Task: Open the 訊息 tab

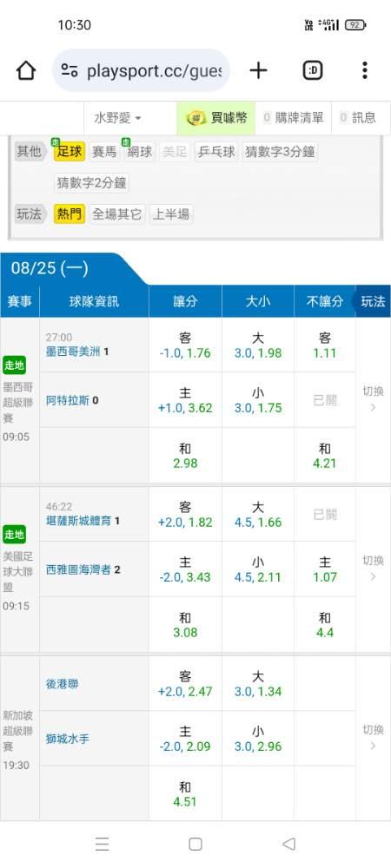Action: 357,118
